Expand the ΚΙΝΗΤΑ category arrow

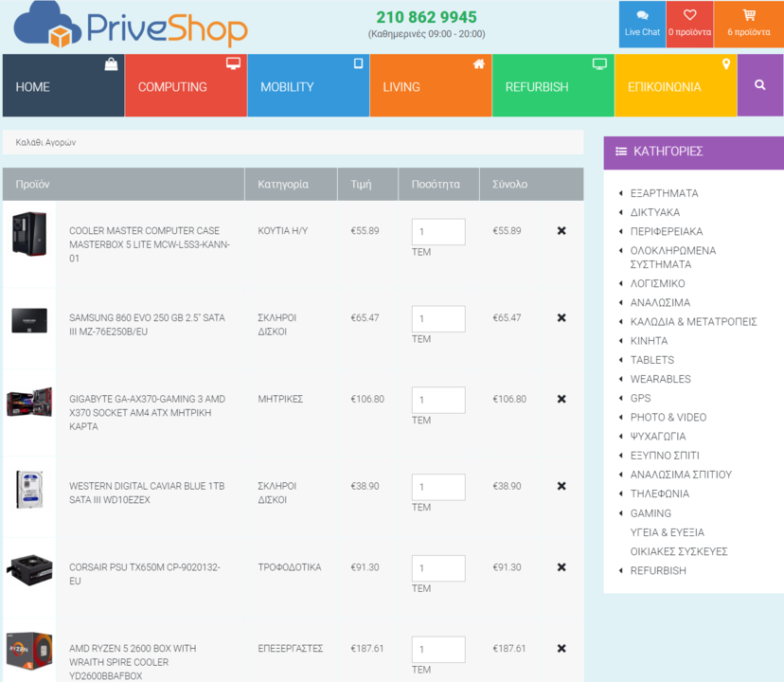click(620, 341)
